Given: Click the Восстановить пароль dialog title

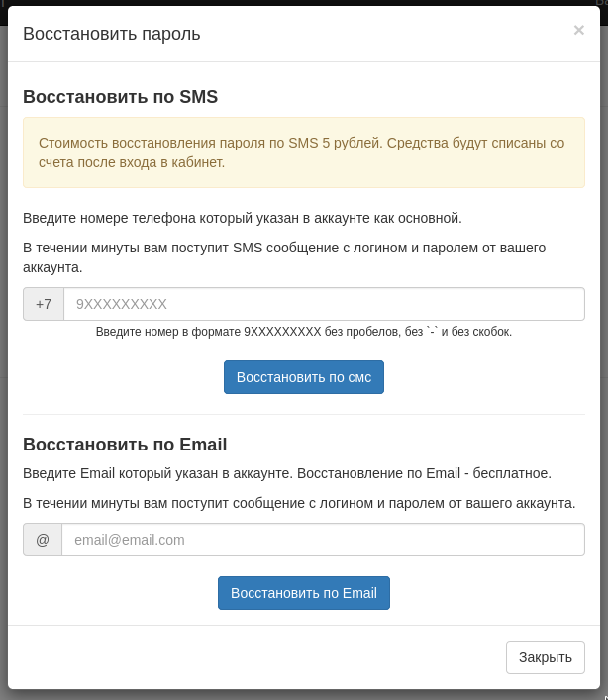Looking at the screenshot, I should 112,34.
